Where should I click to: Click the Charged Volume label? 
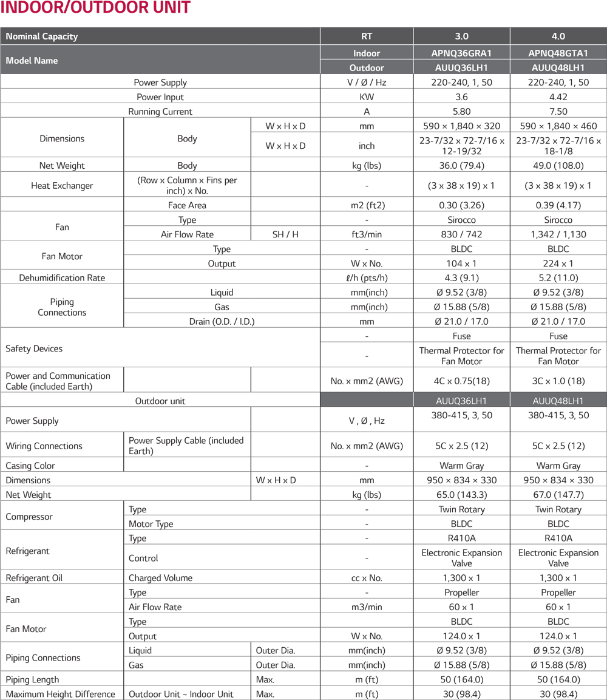[x=161, y=578]
